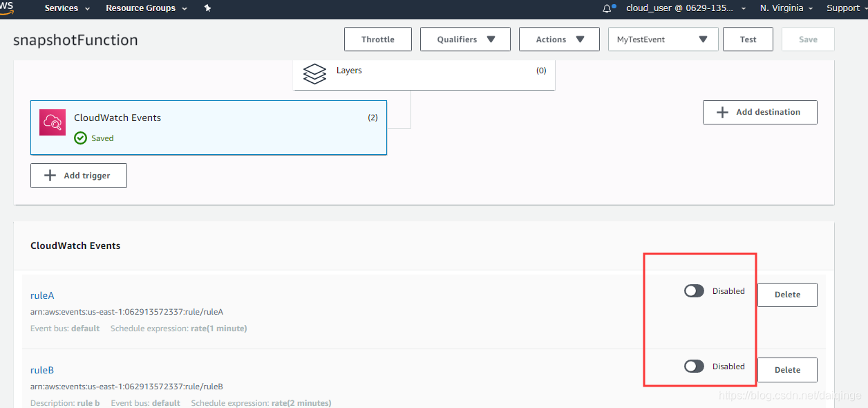Click the Throttle button
868x408 pixels.
coord(378,39)
